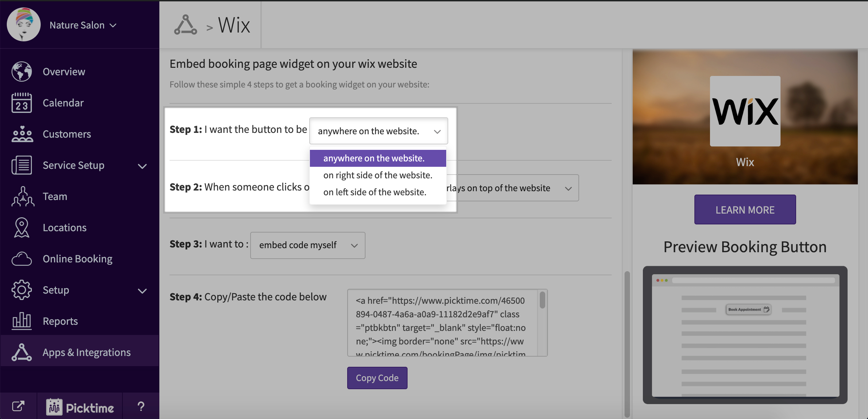Open the Nature Salon account dropdown
This screenshot has height=419, width=868.
click(x=83, y=25)
